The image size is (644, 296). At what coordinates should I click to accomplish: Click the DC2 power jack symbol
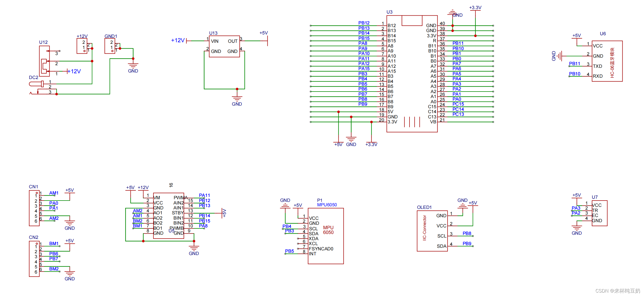[37, 84]
